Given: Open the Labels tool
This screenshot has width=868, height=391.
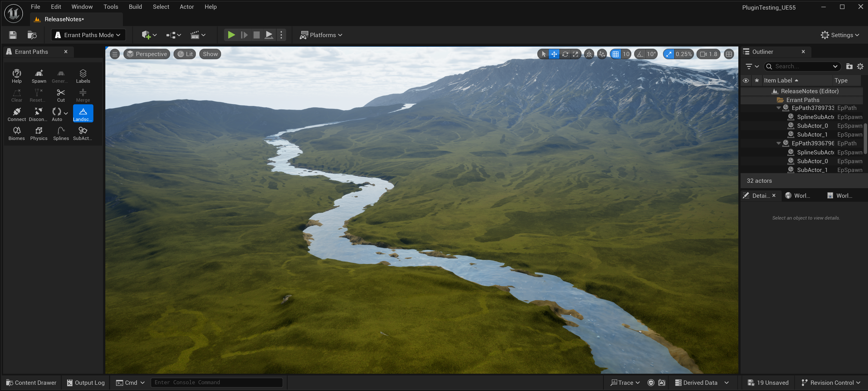Looking at the screenshot, I should 83,76.
